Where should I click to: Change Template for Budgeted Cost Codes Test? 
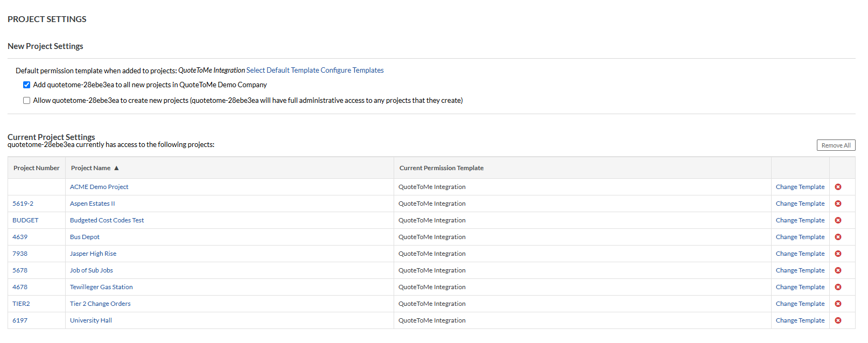point(800,220)
